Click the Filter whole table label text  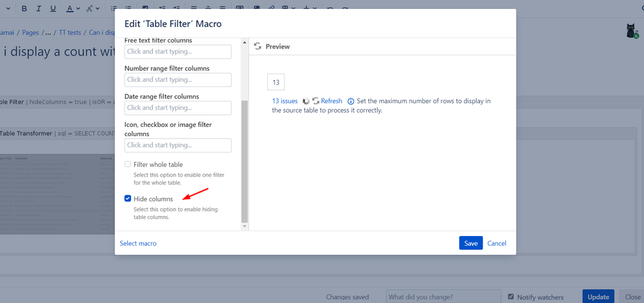(158, 164)
